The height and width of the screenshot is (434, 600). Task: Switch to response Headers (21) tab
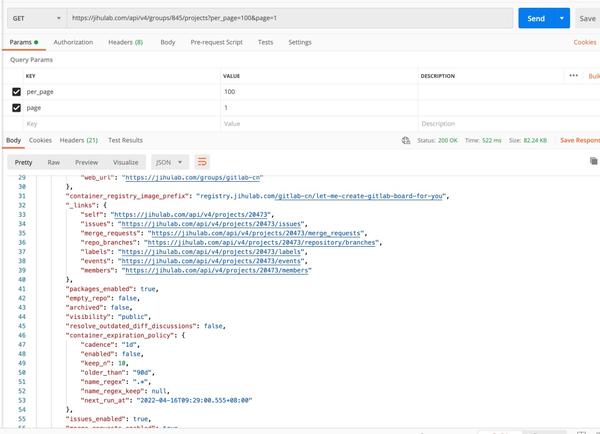coord(78,141)
